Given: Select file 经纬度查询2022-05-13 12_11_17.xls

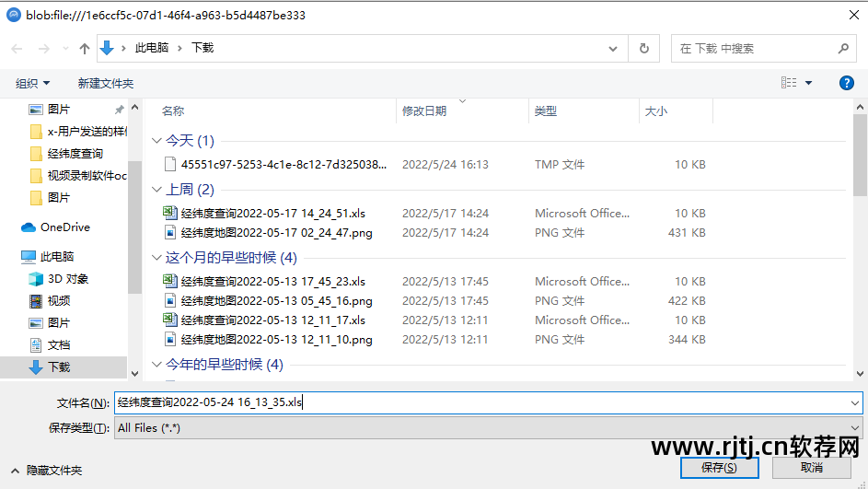Looking at the screenshot, I should (272, 320).
